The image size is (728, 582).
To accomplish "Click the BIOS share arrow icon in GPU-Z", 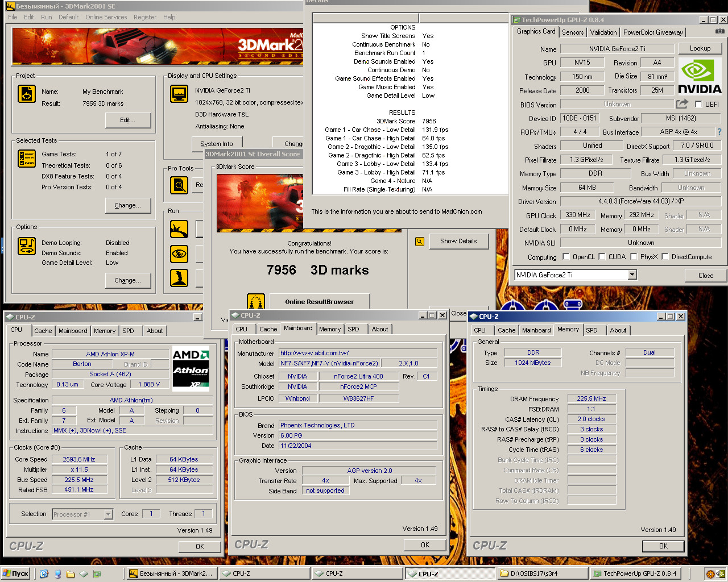I will [682, 104].
